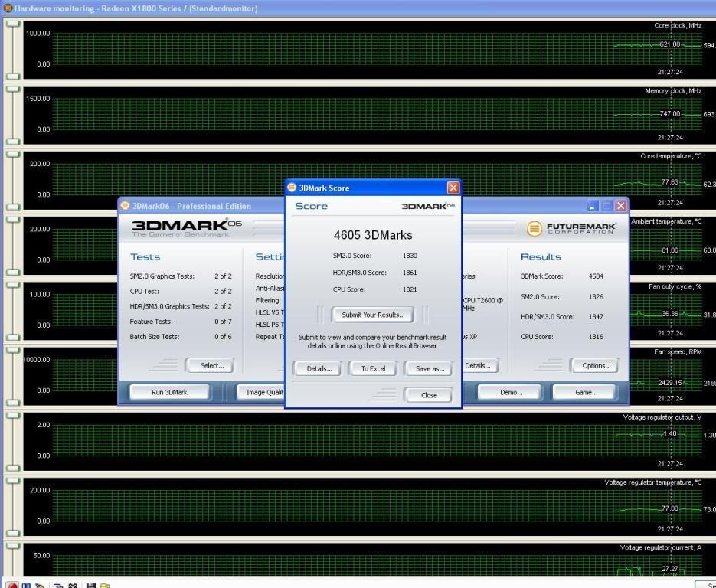Click the floppy disk save icon in the monitoring toolbar

coord(91,585)
